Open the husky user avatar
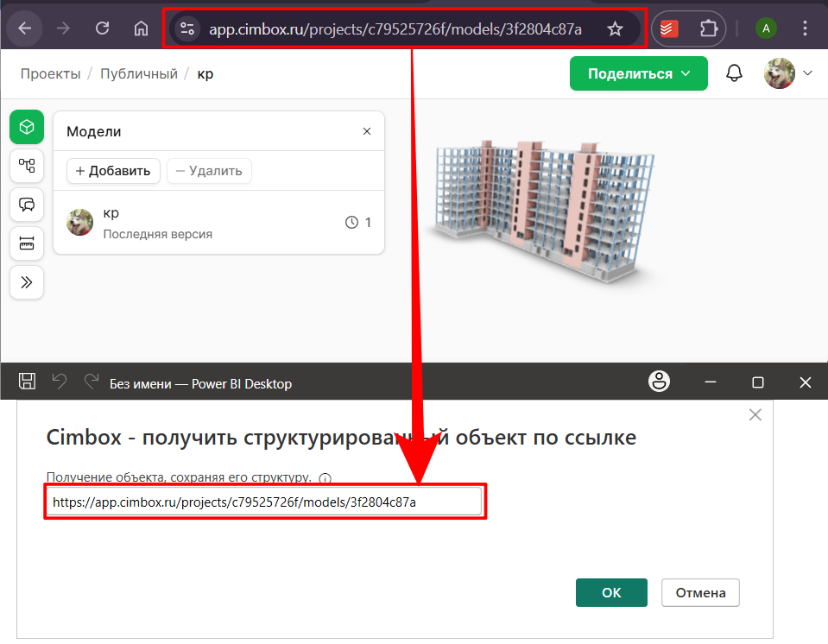This screenshot has width=828, height=644. [x=779, y=73]
